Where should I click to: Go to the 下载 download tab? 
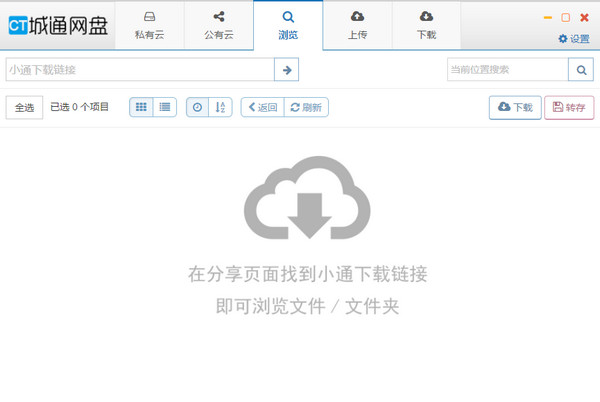coord(426,25)
